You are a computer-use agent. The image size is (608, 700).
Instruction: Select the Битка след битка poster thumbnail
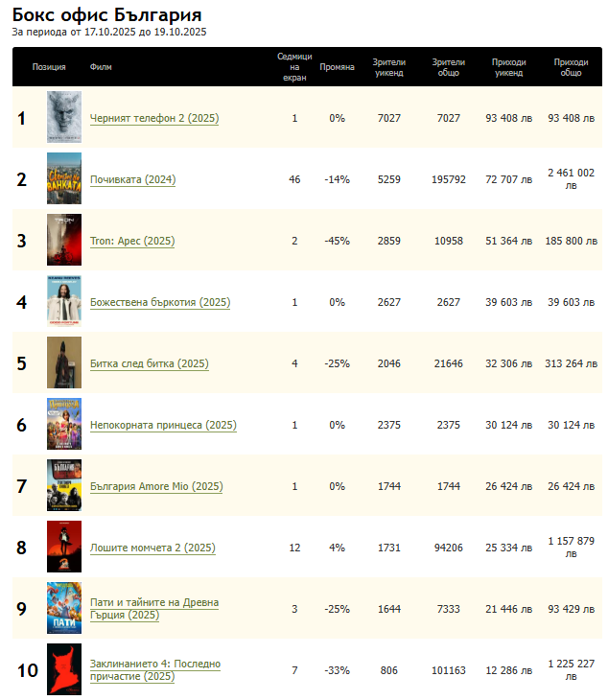64,362
